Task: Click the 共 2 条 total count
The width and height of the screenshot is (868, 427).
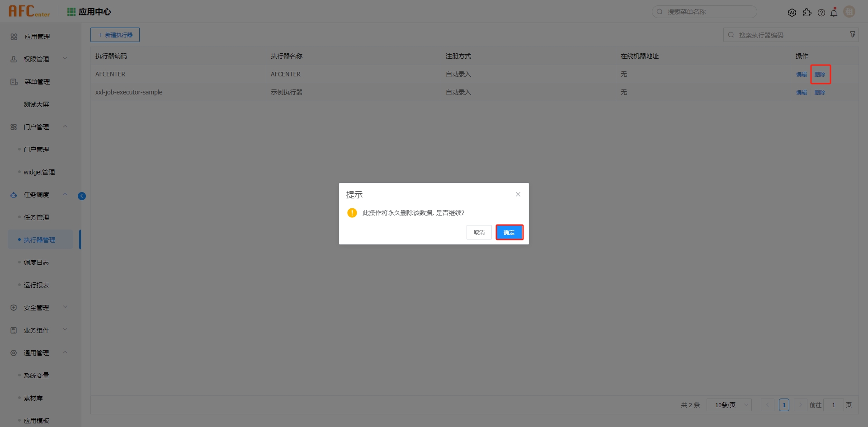Action: point(690,405)
